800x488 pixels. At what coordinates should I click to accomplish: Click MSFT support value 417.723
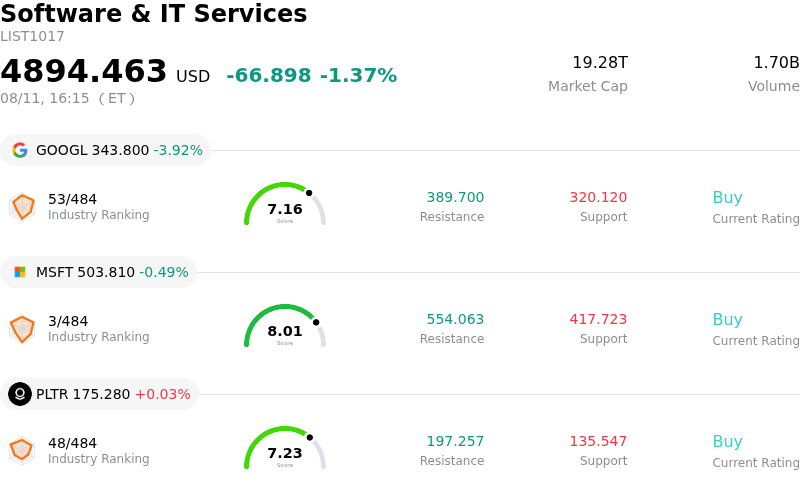[598, 319]
